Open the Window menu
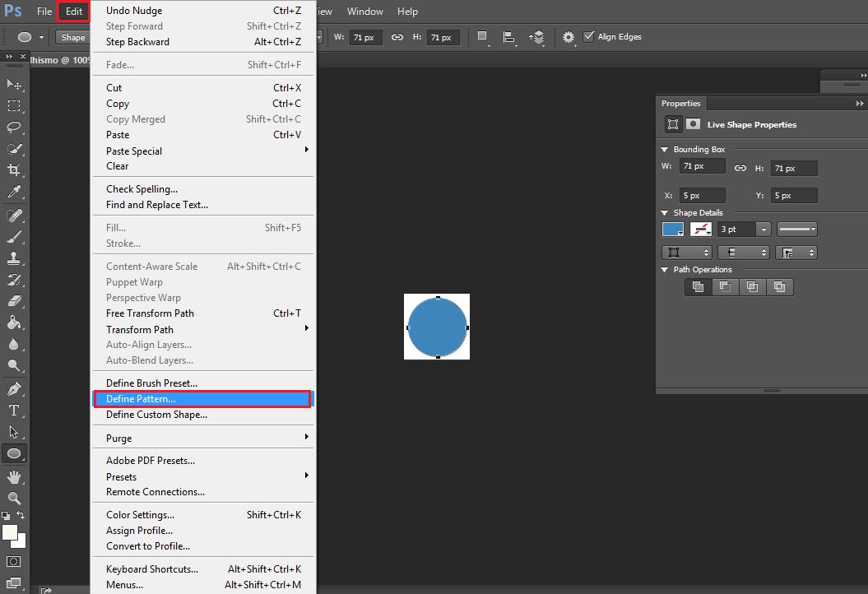The width and height of the screenshot is (868, 594). point(364,12)
